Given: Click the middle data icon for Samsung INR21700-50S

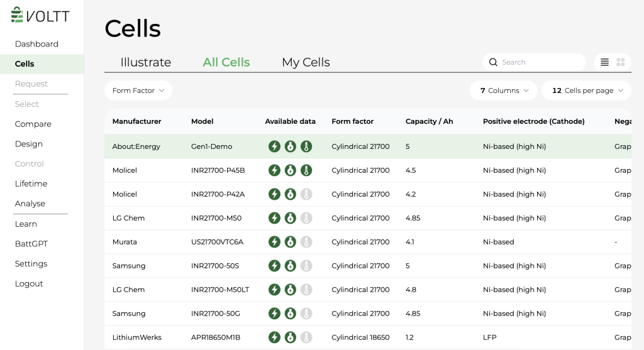Looking at the screenshot, I should tap(291, 266).
